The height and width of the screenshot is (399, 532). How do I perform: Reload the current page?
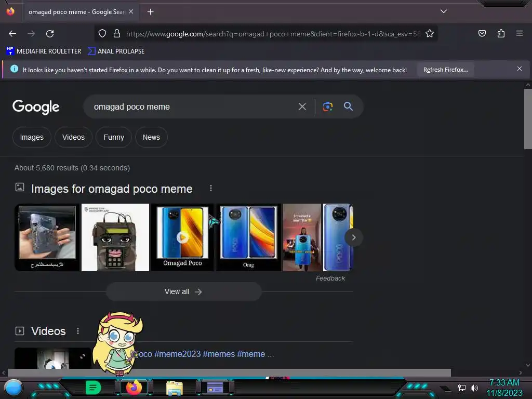coord(50,34)
